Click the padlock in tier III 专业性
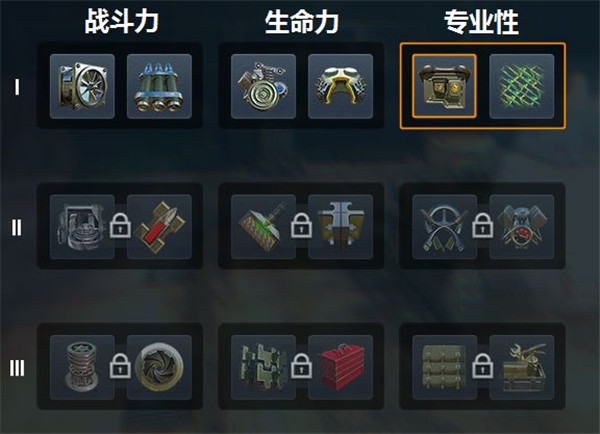 pos(483,366)
